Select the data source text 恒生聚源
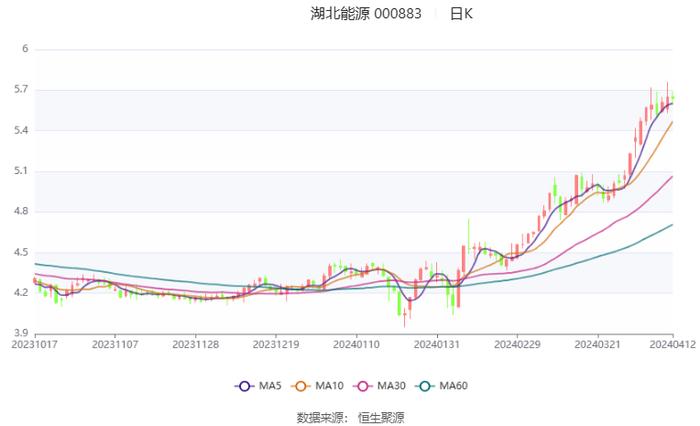The height and width of the screenshot is (426, 700). pos(381,418)
